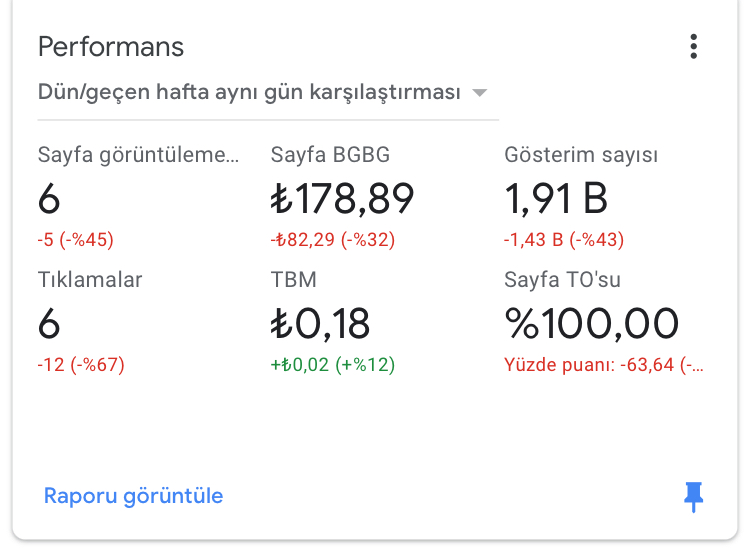Viewport: 750px width, 548px height.
Task: Pin the Performans card
Action: 693,496
